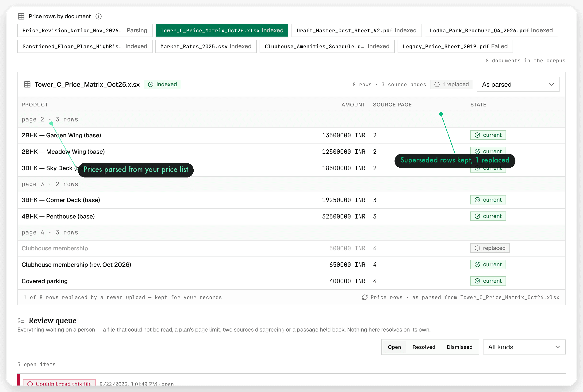Click the current check icon for 4BHK Penthouse

[477, 216]
